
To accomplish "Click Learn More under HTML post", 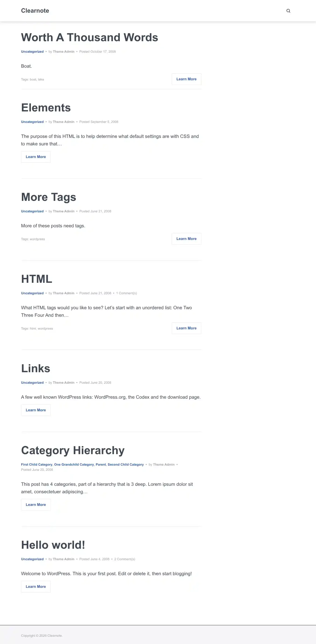I will [x=186, y=328].
